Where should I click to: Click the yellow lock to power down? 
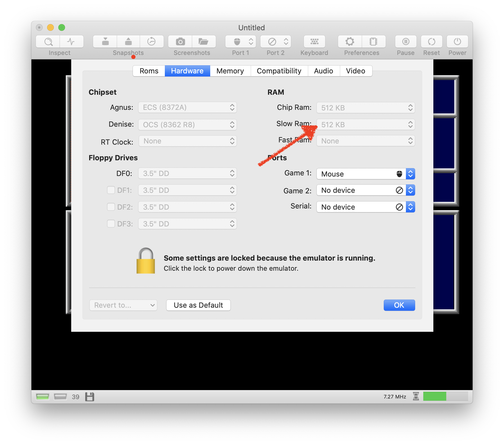(x=145, y=261)
